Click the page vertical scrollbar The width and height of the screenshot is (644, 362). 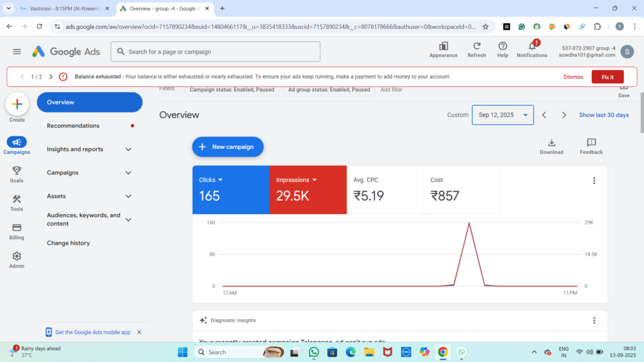click(x=641, y=113)
